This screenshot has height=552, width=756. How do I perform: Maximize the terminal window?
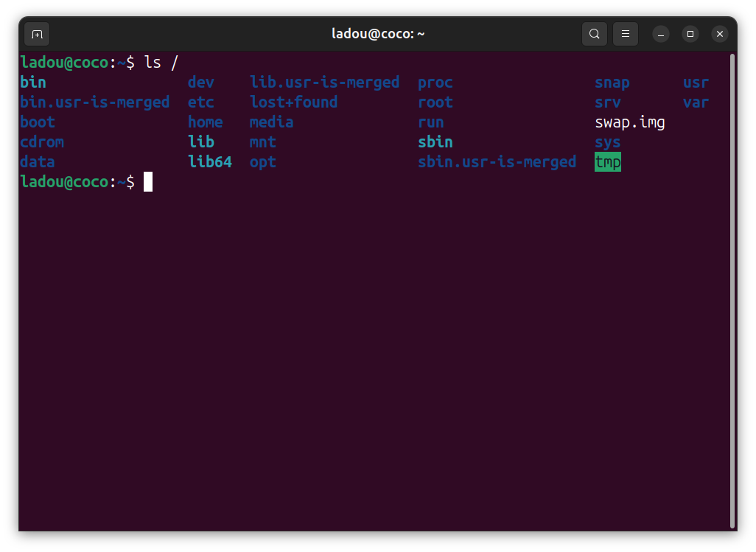690,34
